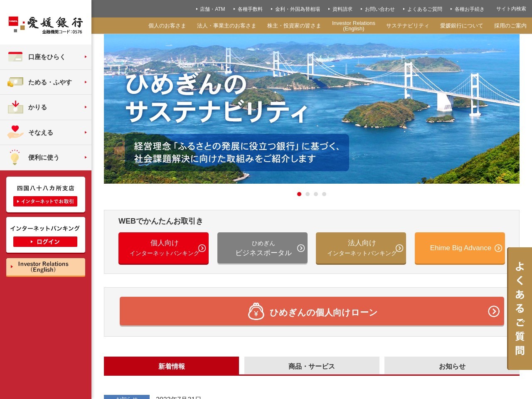Open 個人のお客さま menu

[x=167, y=26]
